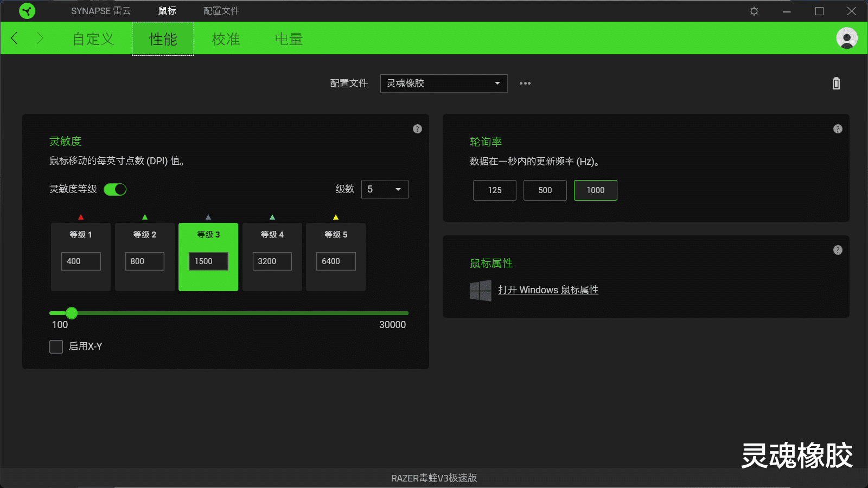Click green indicator above 等级 4
The width and height of the screenshot is (868, 488).
coord(272,217)
